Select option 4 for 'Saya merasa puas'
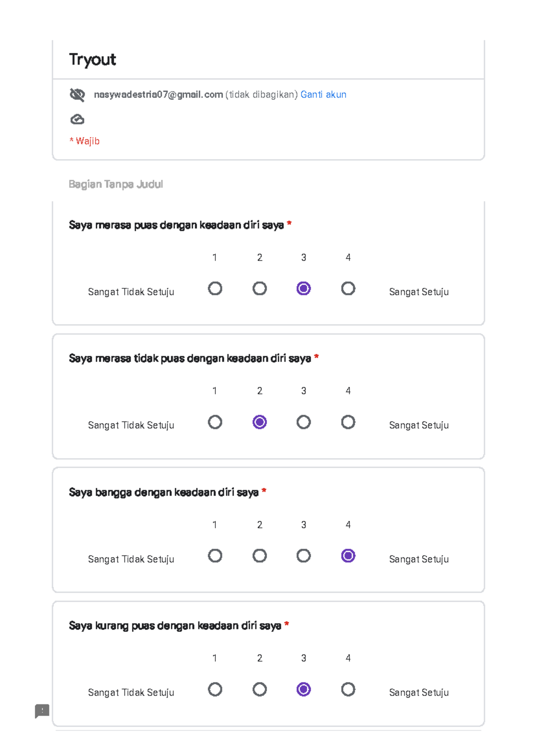This screenshot has height=756, width=535. 348,289
